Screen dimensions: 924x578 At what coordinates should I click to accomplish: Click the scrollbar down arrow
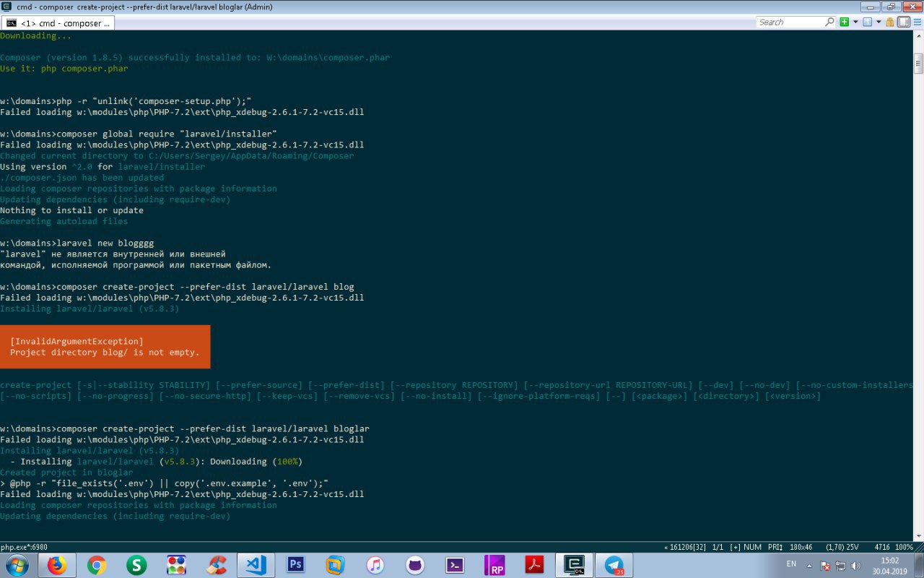[x=919, y=535]
